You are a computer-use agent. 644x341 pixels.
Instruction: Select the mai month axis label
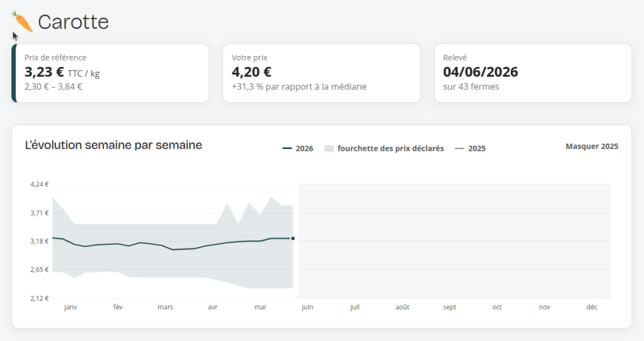(260, 307)
